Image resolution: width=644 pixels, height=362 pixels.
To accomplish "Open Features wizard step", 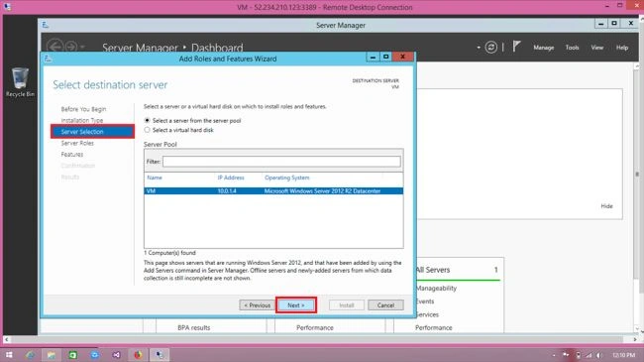I will point(72,155).
